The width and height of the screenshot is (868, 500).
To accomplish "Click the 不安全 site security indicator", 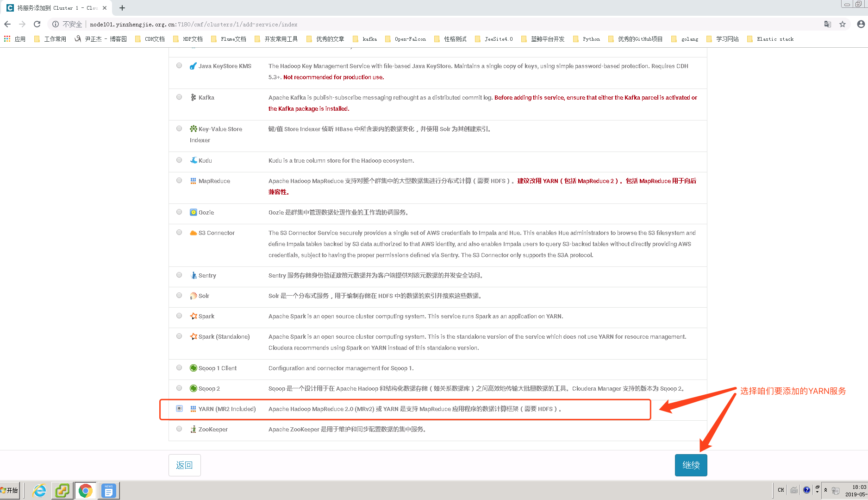I will 67,24.
